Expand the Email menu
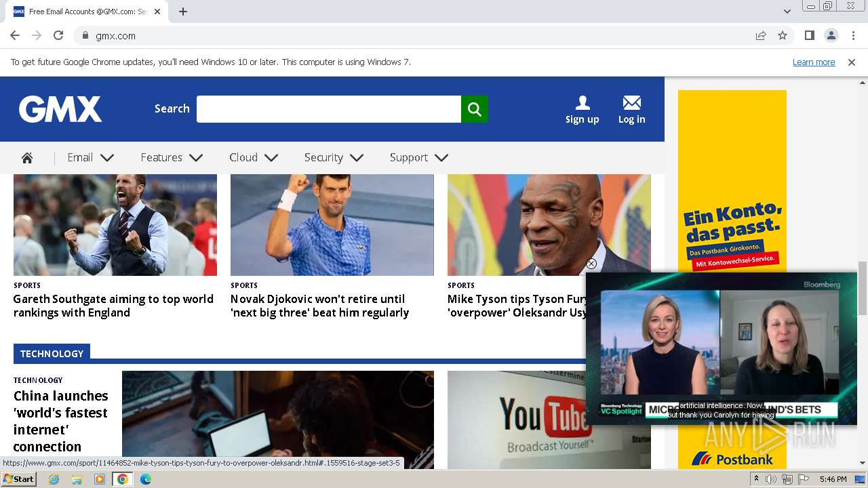 [90, 157]
